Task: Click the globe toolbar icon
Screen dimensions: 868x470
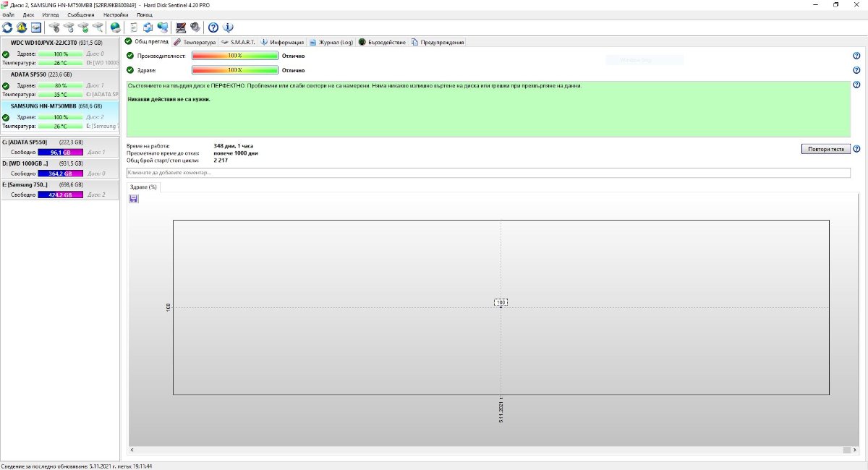Action: tap(116, 27)
